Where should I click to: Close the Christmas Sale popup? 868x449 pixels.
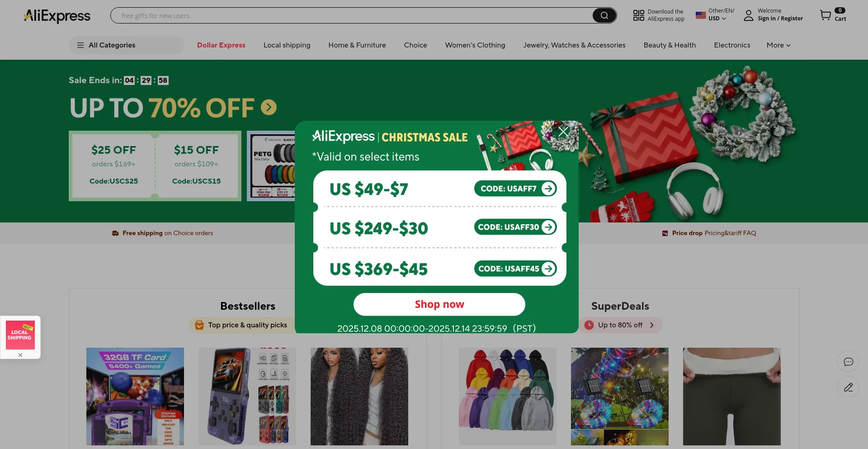[563, 131]
